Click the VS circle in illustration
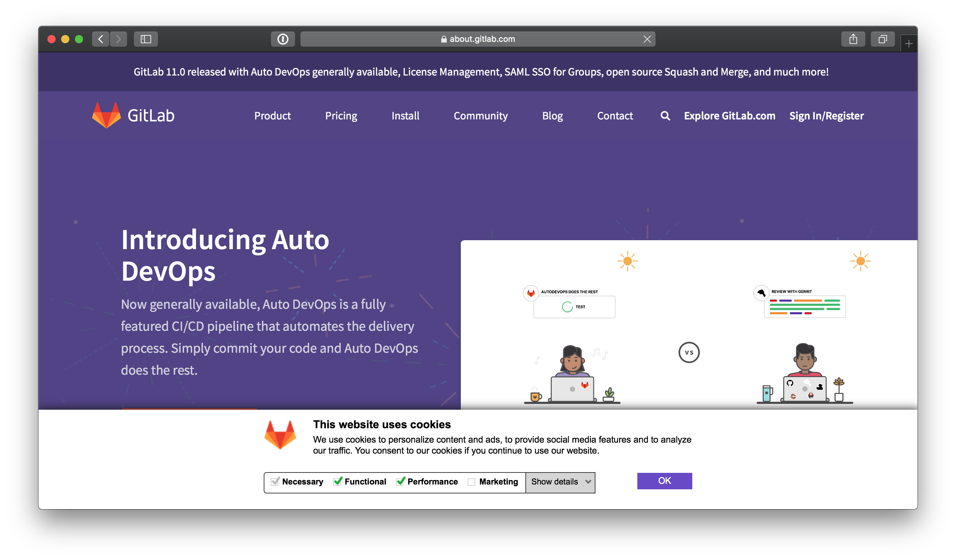 tap(689, 352)
